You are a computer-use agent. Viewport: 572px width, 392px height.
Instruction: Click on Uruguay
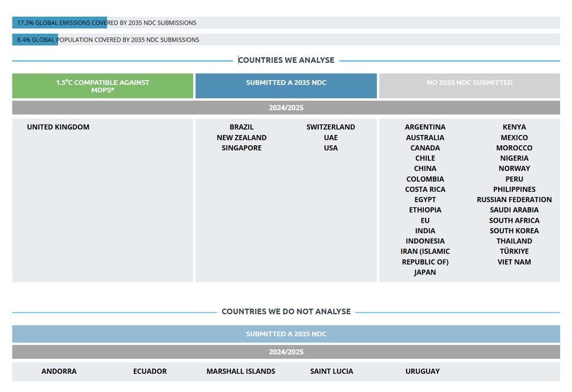click(x=423, y=371)
